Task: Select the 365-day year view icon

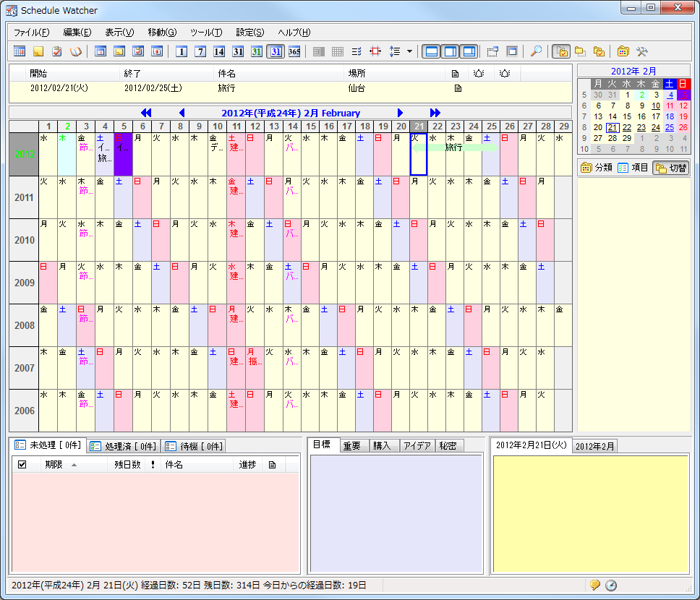Action: coord(294,51)
